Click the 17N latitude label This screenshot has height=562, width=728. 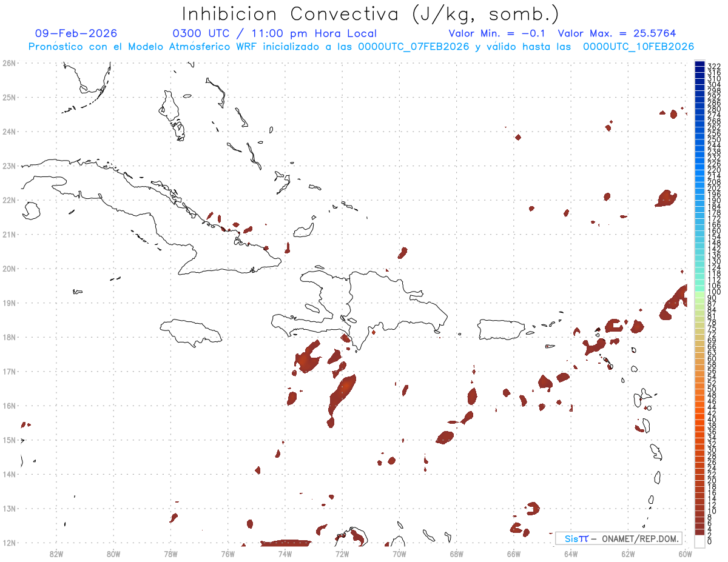(x=8, y=371)
